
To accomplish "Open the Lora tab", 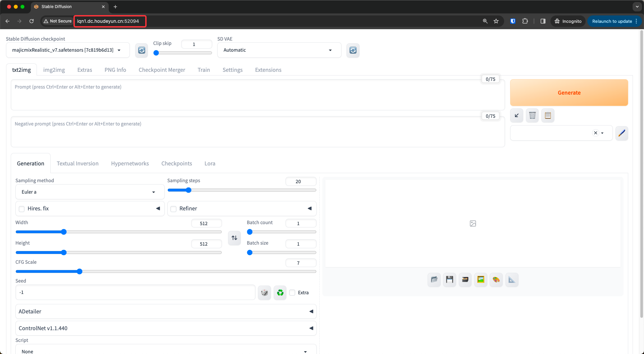I will (x=210, y=163).
